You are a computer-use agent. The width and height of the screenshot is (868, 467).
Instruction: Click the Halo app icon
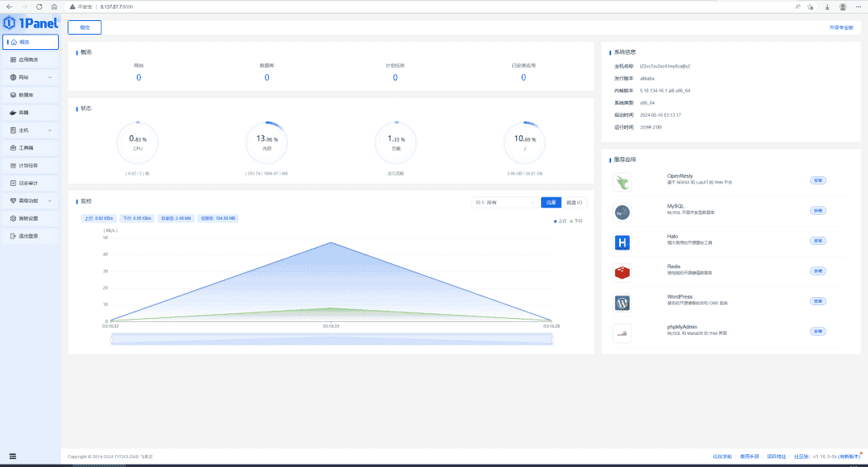point(622,242)
